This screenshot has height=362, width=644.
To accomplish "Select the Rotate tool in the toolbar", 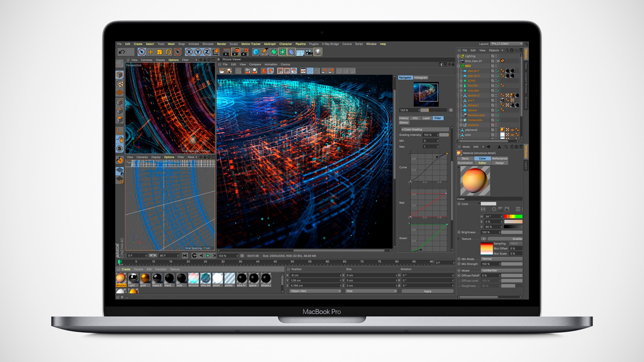I will pyautogui.click(x=168, y=53).
